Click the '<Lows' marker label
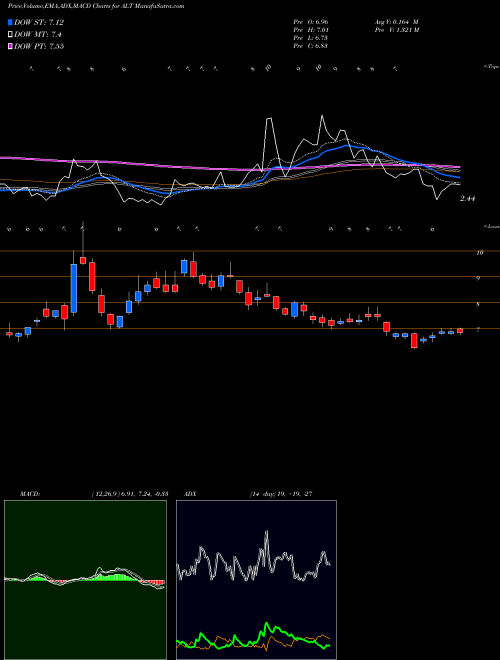 pyautogui.click(x=491, y=226)
